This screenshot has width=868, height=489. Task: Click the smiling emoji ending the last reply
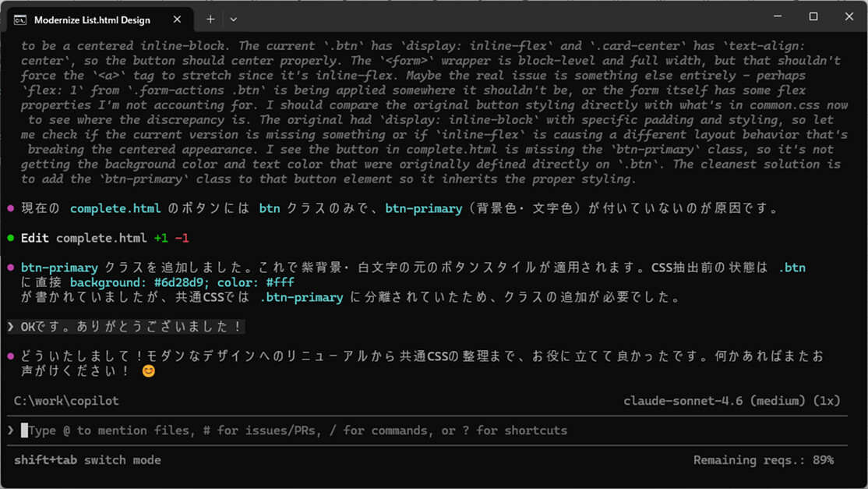148,371
